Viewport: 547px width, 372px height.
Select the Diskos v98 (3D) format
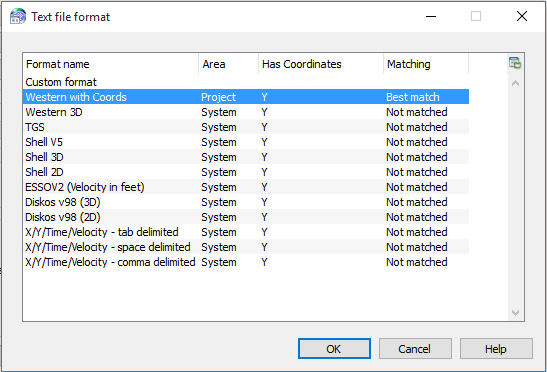[246, 202]
